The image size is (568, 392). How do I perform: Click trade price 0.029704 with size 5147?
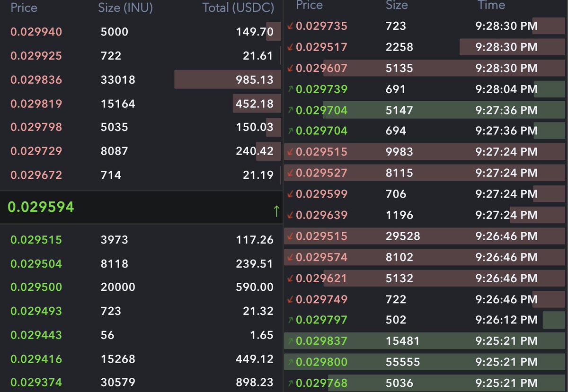click(x=321, y=110)
